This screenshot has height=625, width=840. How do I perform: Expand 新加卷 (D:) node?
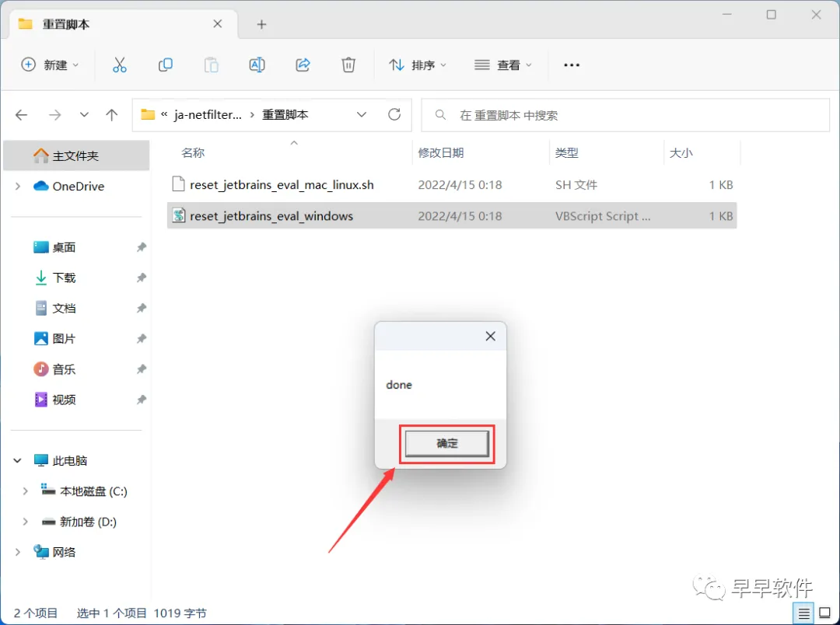pyautogui.click(x=25, y=522)
